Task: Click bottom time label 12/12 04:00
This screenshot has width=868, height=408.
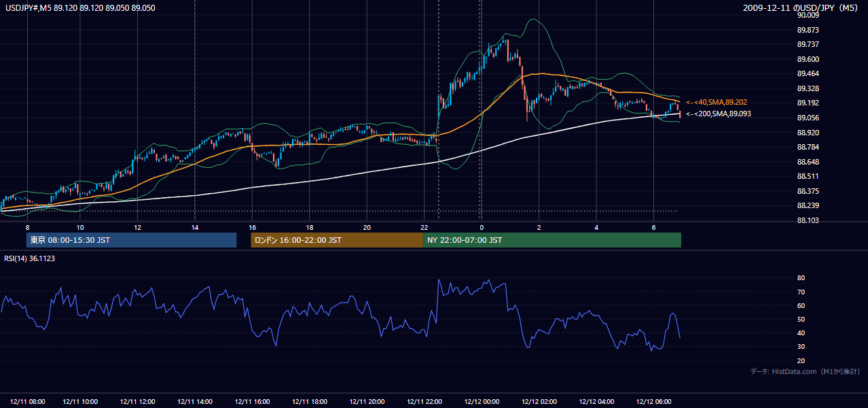Action: (x=596, y=401)
